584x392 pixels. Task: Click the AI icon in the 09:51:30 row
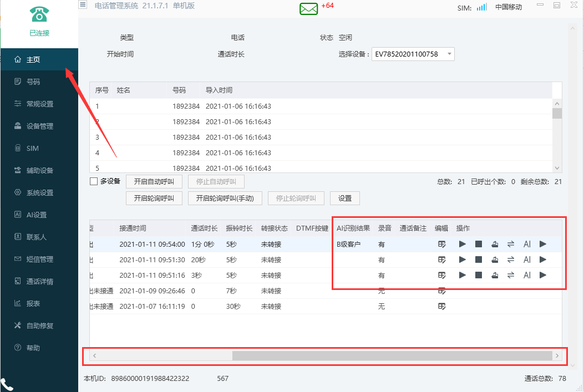click(527, 260)
